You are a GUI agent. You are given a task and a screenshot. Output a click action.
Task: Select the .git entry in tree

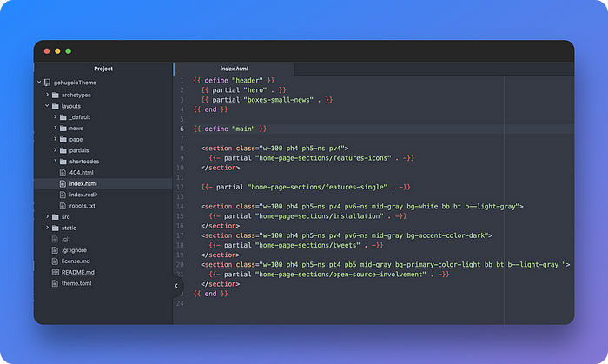[x=65, y=239]
